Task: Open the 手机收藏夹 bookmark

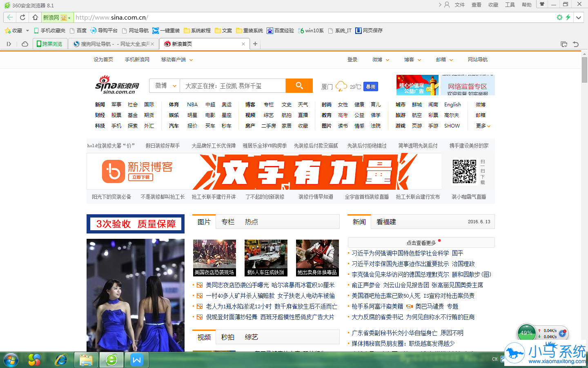Action: coord(49,31)
